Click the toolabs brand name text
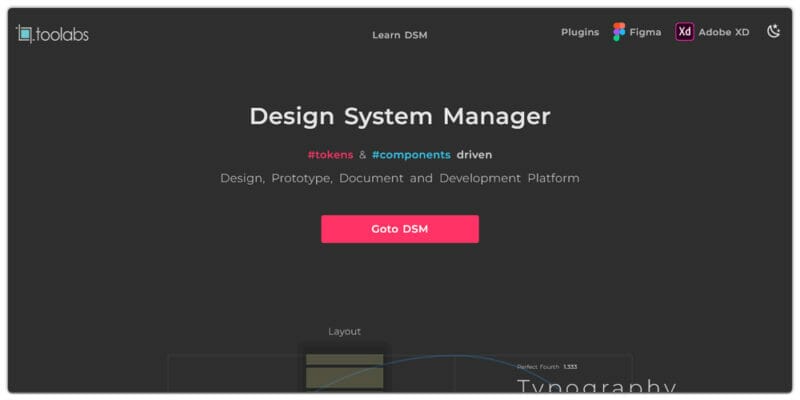Screen dimensions: 800x400 (62, 34)
